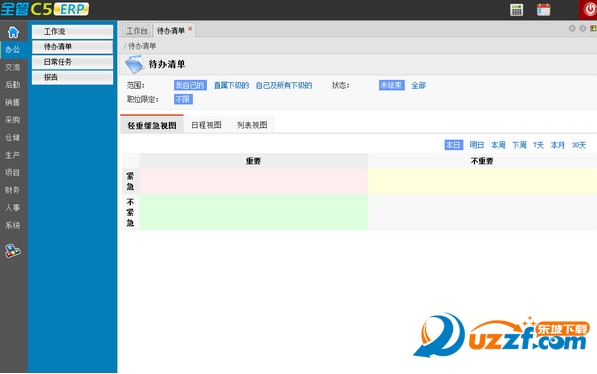Open the home icon in sidebar
Screen dimensions: 597x374
tap(13, 32)
